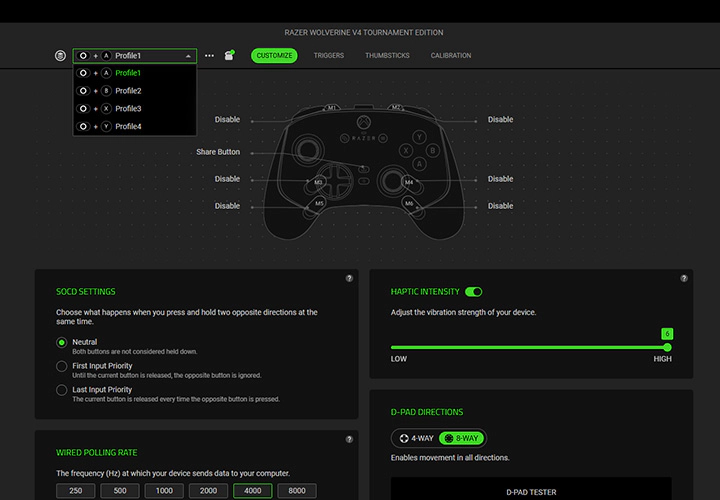Choose Profile3 from the dropdown list

click(x=135, y=109)
